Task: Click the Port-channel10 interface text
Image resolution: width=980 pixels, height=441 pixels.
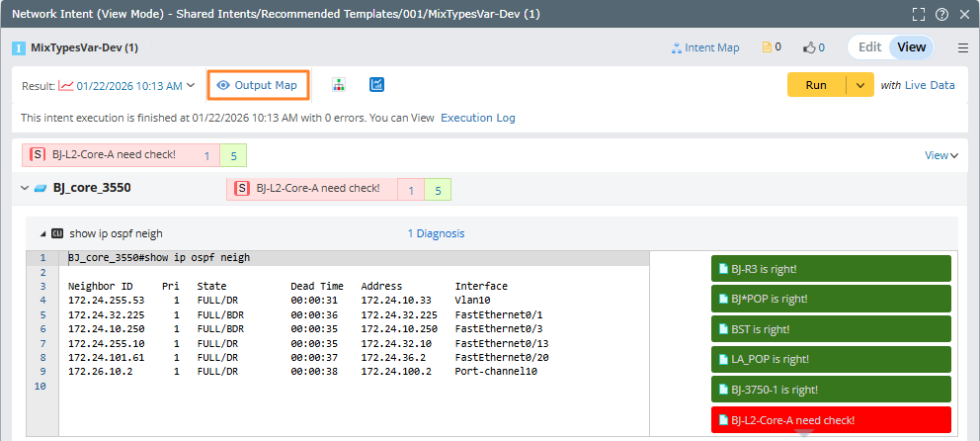Action: (x=496, y=371)
